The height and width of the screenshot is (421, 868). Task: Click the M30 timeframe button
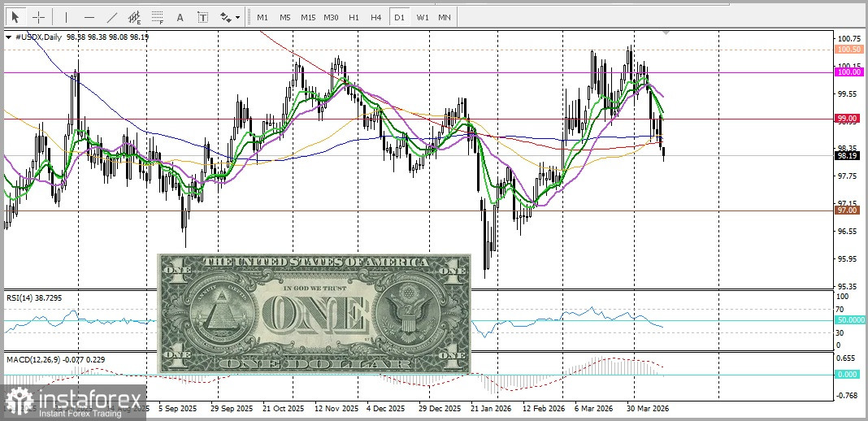coord(330,17)
